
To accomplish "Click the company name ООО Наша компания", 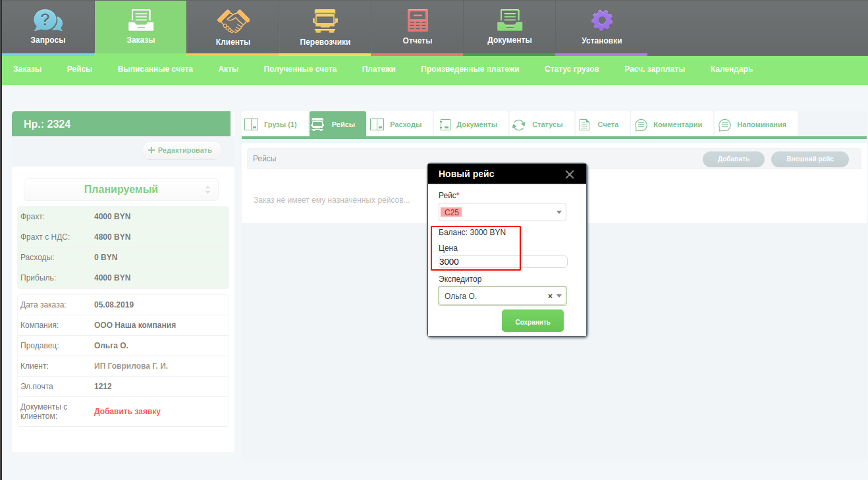I will (135, 325).
